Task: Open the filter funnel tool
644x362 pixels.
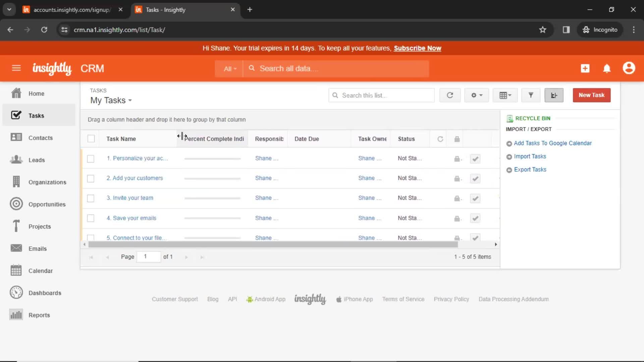Action: (x=531, y=95)
